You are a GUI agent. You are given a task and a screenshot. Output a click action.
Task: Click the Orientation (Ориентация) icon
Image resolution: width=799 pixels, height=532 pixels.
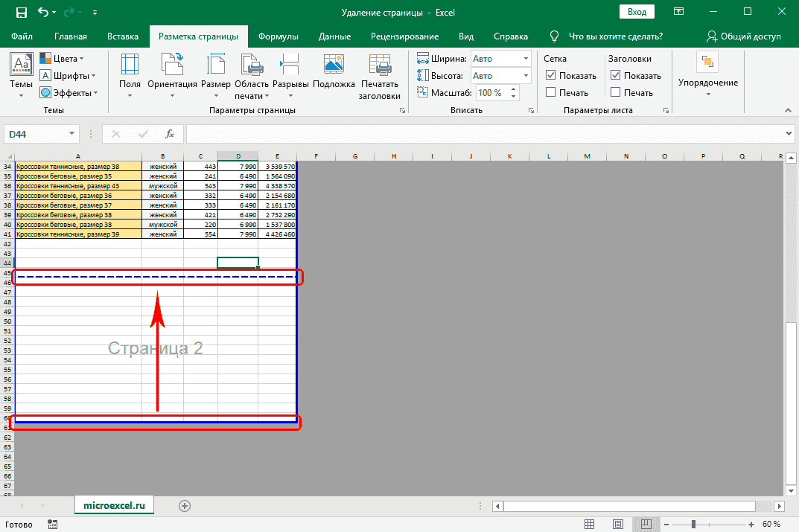coord(172,68)
